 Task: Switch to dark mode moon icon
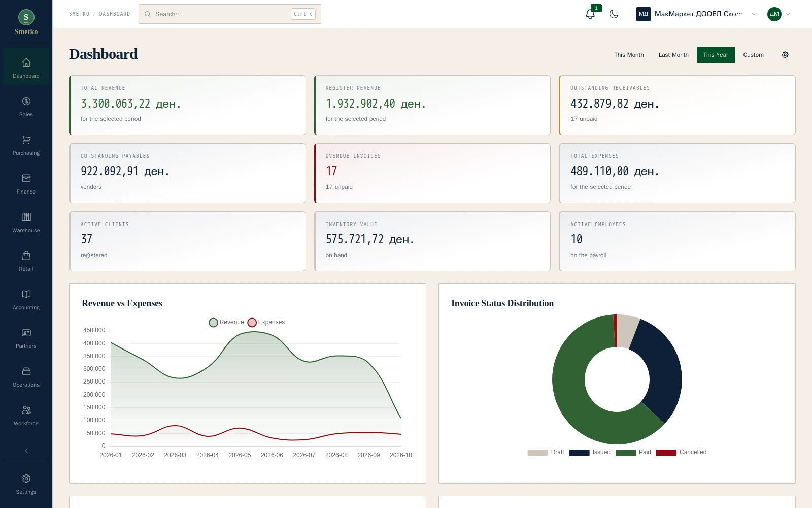pyautogui.click(x=614, y=14)
